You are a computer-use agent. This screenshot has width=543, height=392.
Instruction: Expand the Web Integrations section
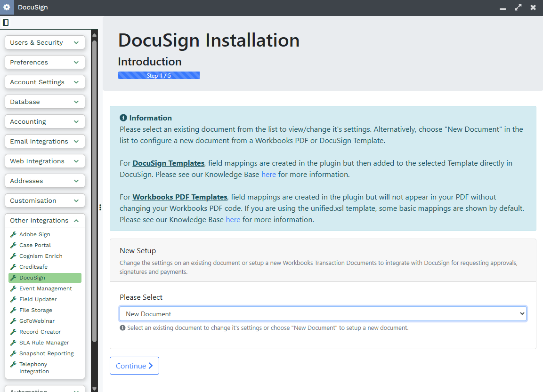(45, 161)
